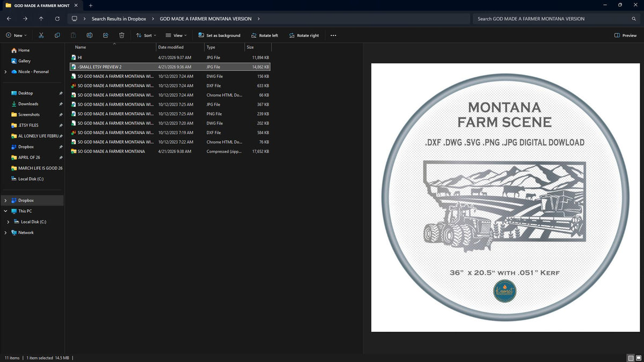This screenshot has height=362, width=644.
Task: Click Rotate right button
Action: pyautogui.click(x=304, y=35)
